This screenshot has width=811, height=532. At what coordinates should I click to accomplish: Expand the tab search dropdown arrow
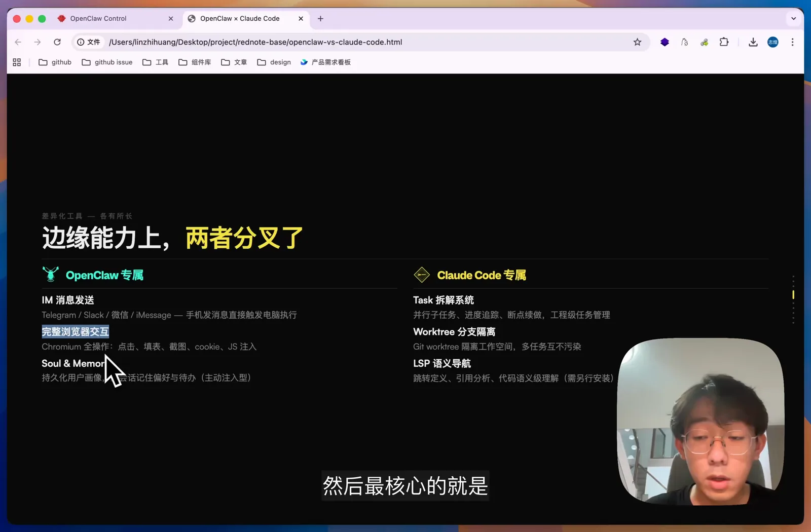pyautogui.click(x=793, y=19)
